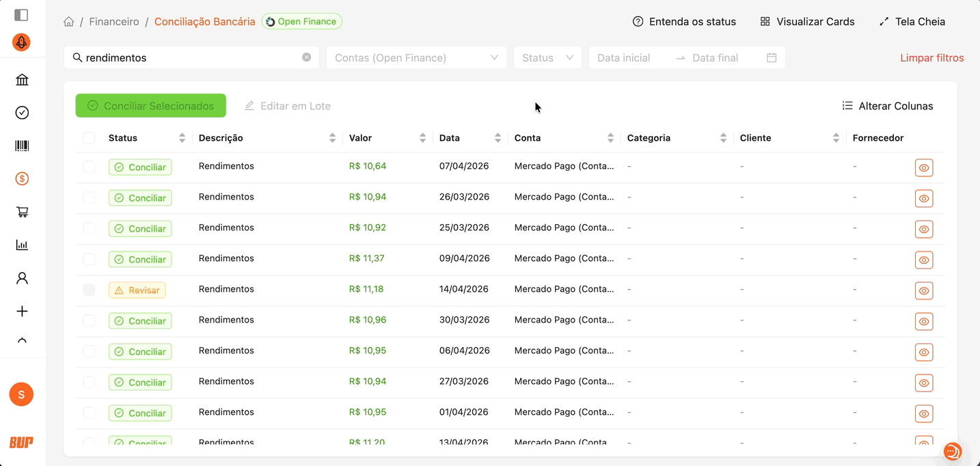
Task: Open the chat support bubble icon
Action: pyautogui.click(x=952, y=451)
